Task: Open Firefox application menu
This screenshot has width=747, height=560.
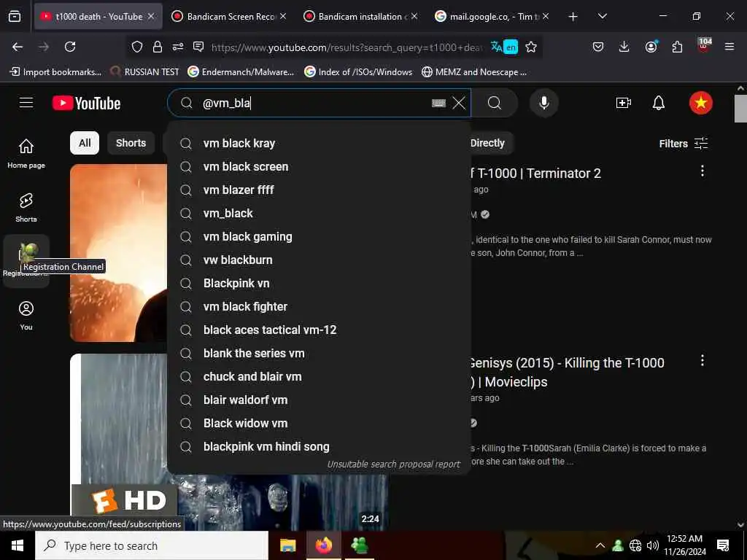Action: tap(729, 47)
